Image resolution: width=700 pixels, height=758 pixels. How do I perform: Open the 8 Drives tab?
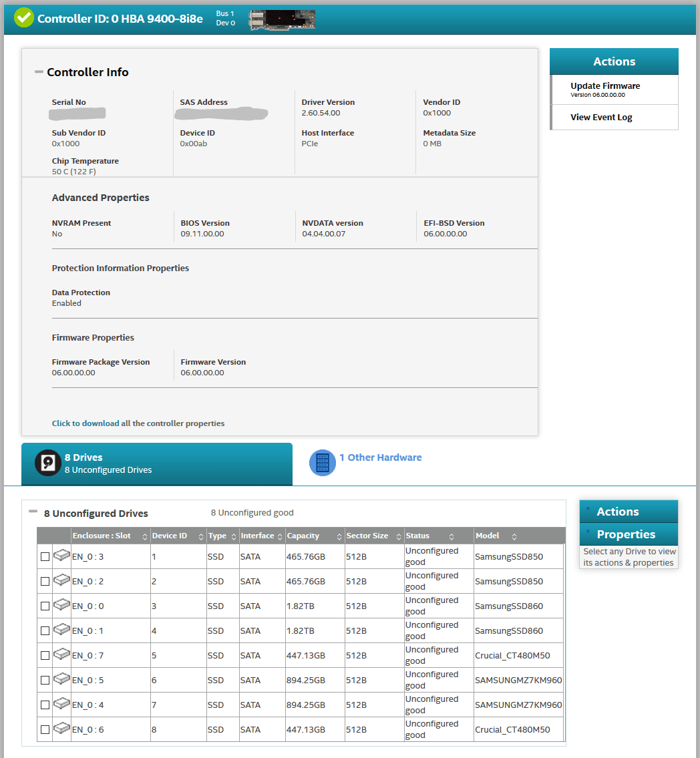[x=156, y=463]
